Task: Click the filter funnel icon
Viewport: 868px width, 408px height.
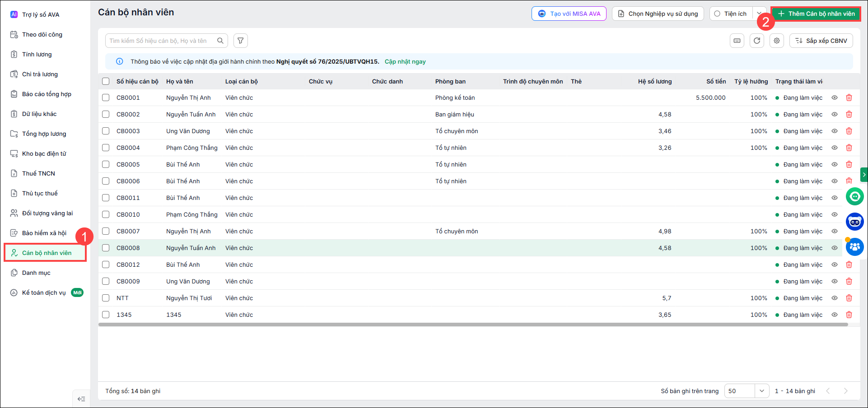Action: tap(241, 41)
